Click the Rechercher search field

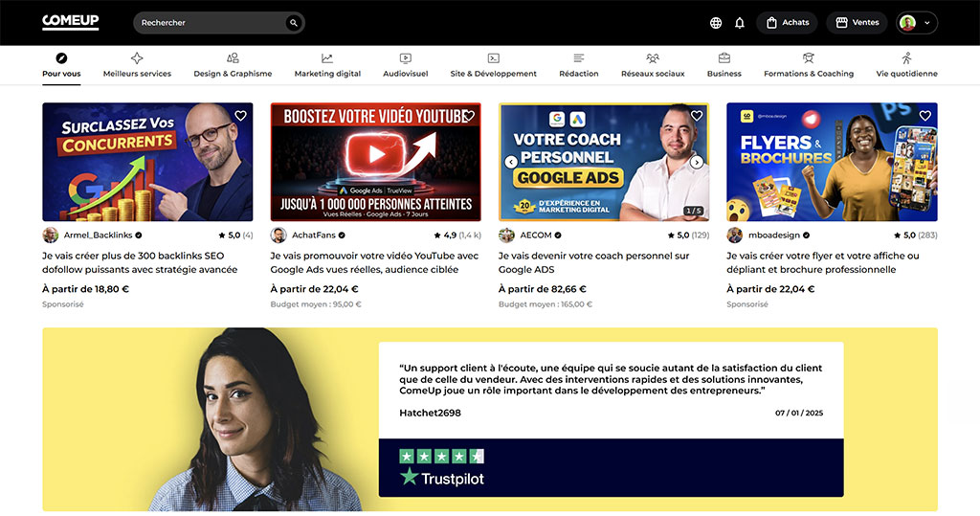click(x=211, y=23)
